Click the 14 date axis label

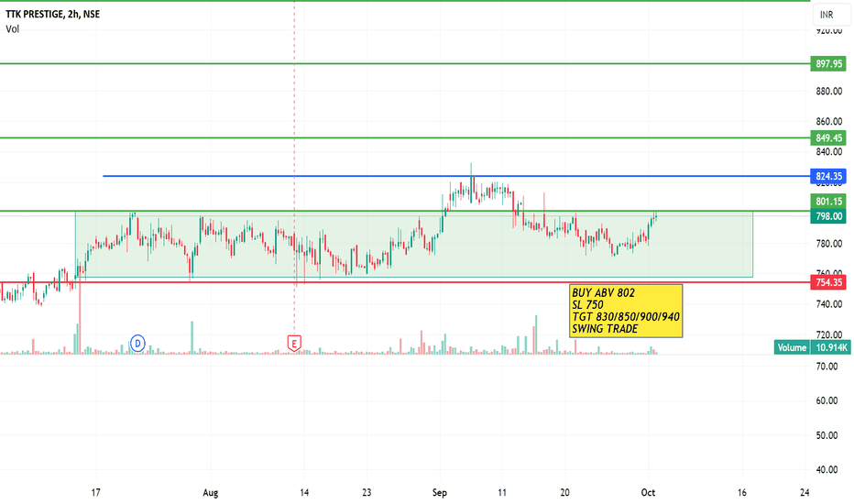click(304, 493)
